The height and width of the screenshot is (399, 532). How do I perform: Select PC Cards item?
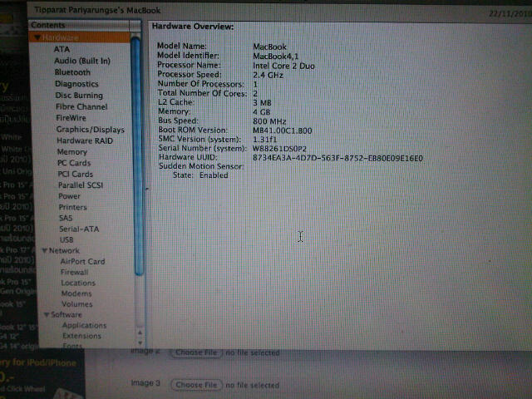pos(74,163)
